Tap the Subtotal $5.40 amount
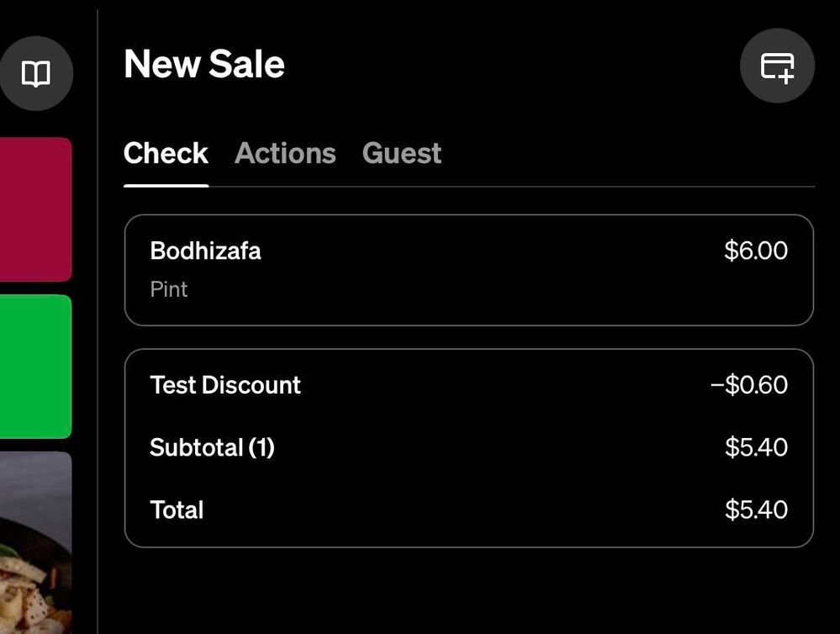 [x=756, y=447]
